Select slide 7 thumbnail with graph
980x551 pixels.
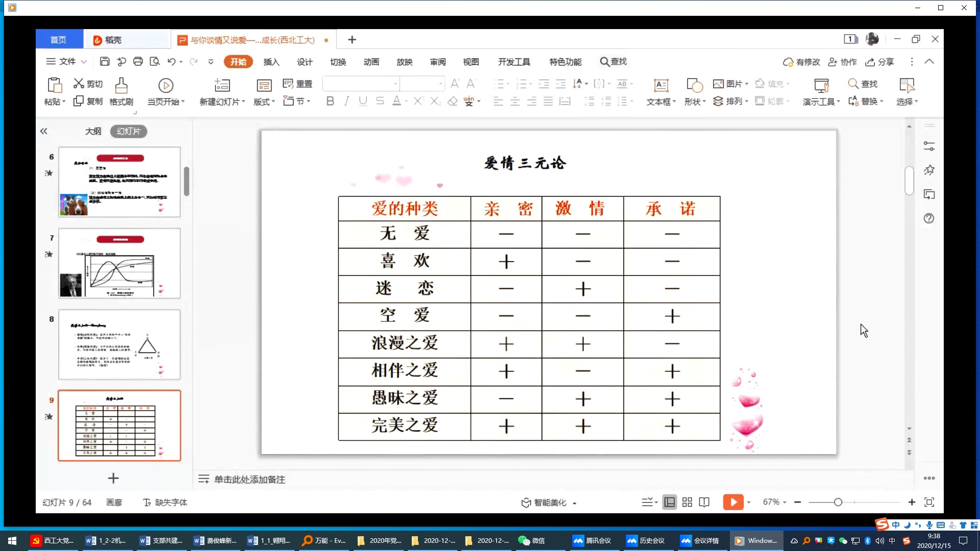point(119,263)
